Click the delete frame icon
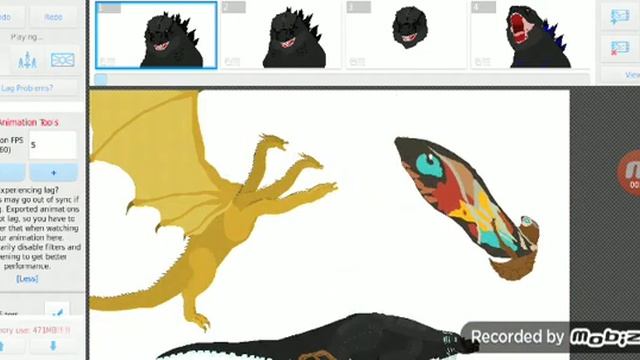Screen dimensions: 640x360 click(x=620, y=48)
